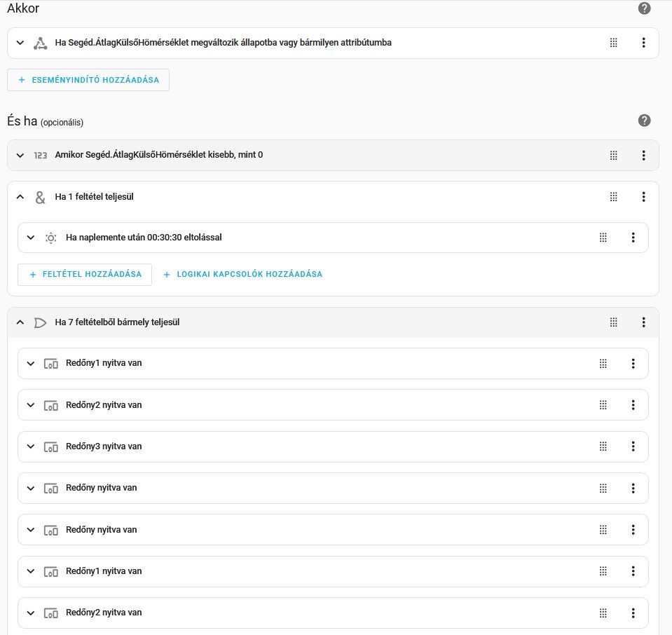Screen dimensions: 672x635
Task: Expand the 'kisebb, mint 0' condition
Action: click(20, 155)
